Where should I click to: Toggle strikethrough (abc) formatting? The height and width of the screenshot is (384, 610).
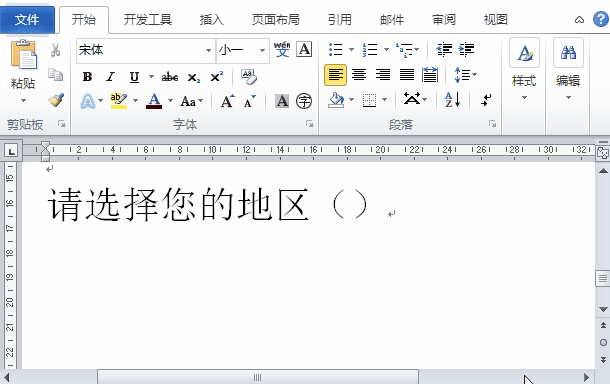click(170, 77)
